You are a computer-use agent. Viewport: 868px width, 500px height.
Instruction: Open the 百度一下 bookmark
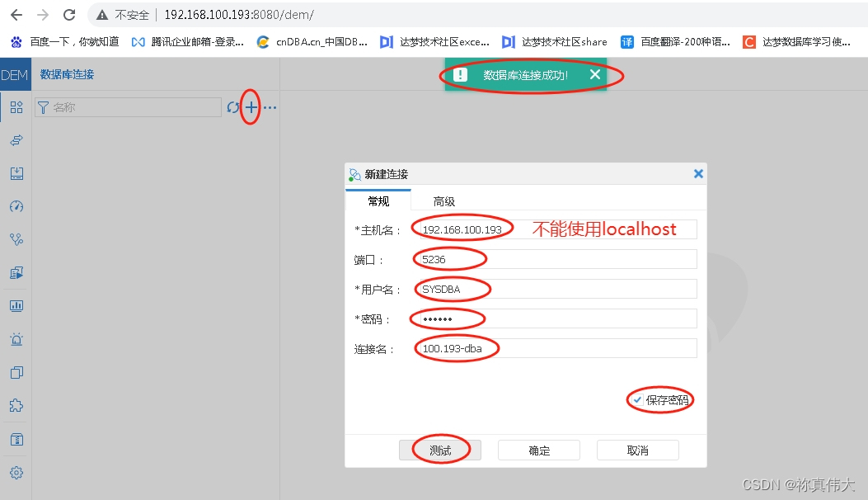click(65, 41)
